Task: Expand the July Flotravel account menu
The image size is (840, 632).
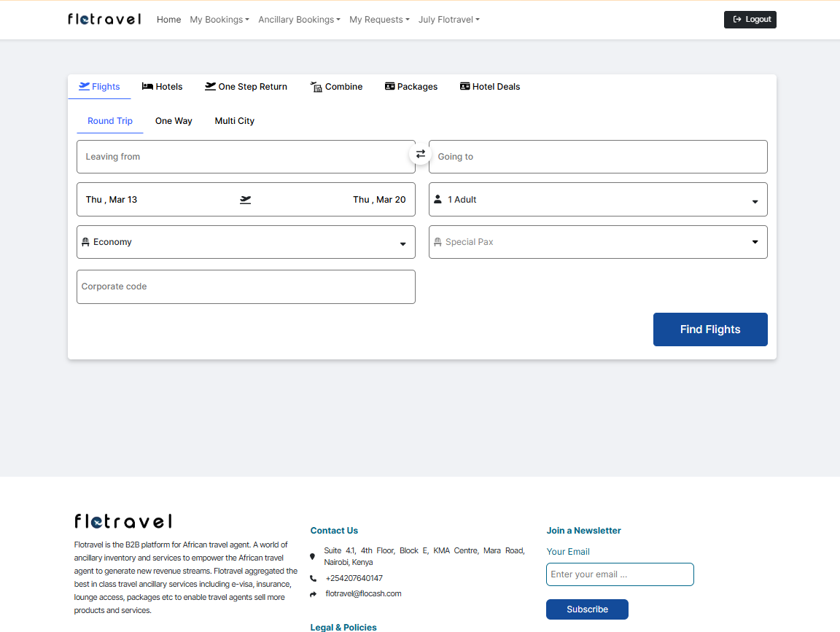Action: tap(449, 20)
